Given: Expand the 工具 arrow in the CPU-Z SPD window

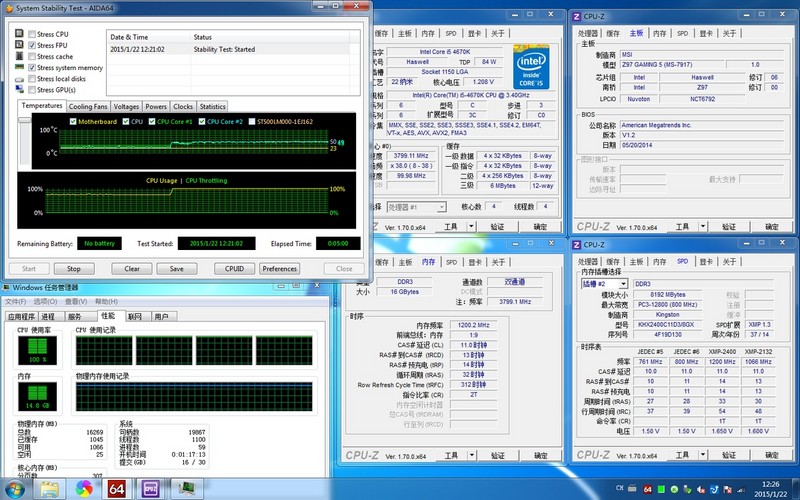Looking at the screenshot, I should click(703, 455).
